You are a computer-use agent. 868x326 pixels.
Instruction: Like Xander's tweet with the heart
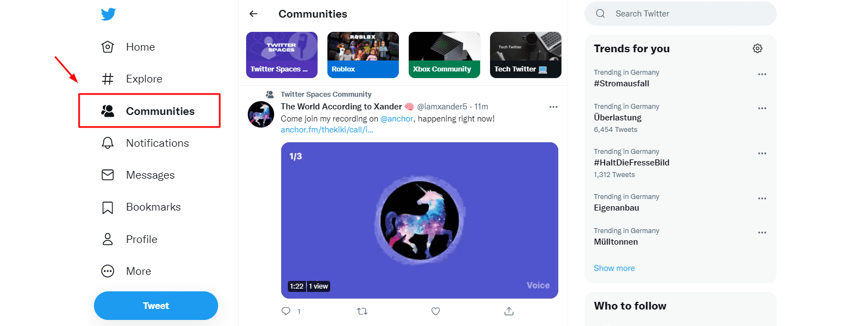tap(435, 311)
